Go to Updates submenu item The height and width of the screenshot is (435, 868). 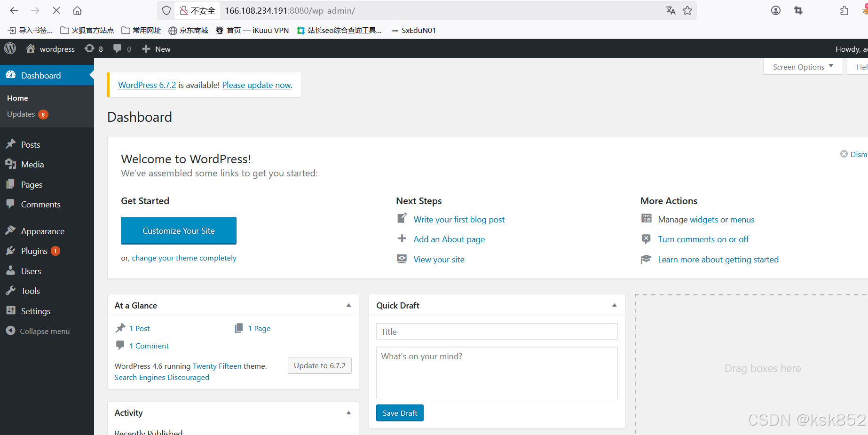click(x=27, y=114)
